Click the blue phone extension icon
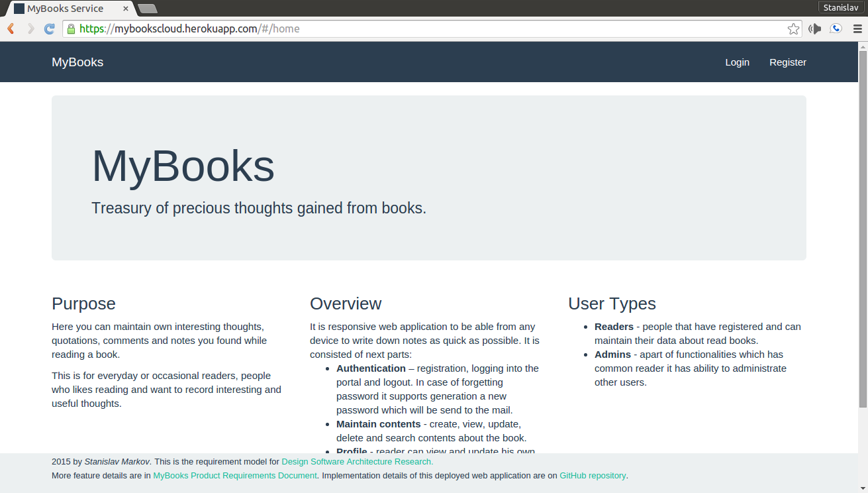 pyautogui.click(x=836, y=28)
